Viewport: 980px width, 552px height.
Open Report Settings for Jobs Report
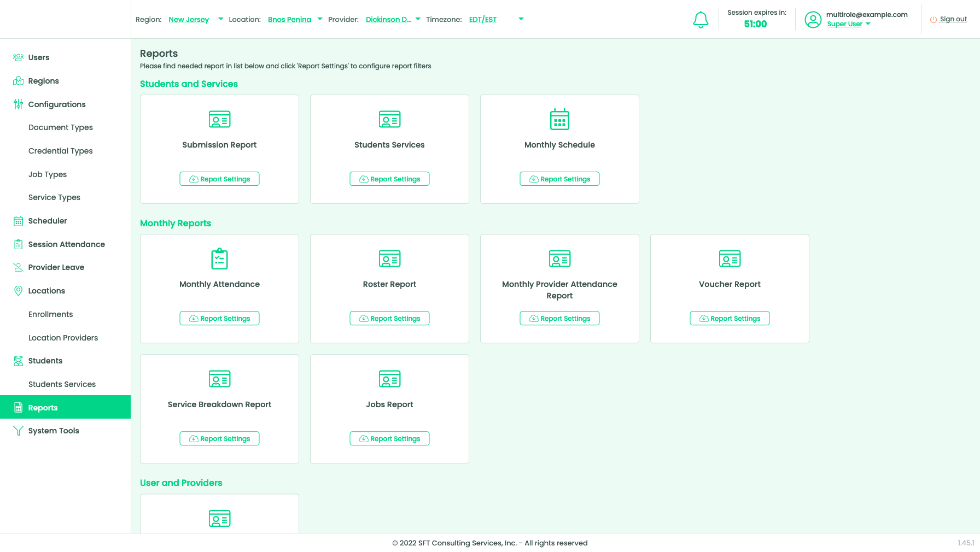tap(389, 438)
